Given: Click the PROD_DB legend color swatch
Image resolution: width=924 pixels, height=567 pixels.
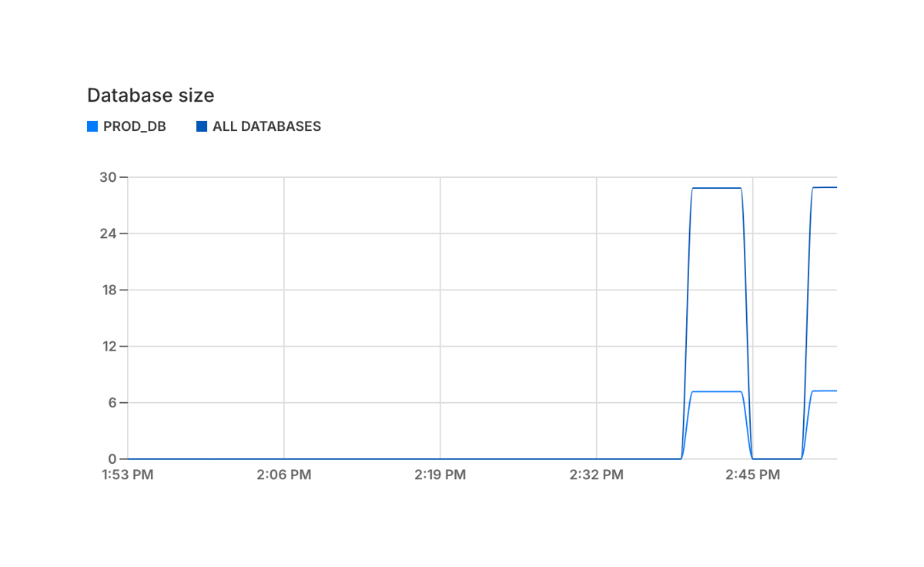Looking at the screenshot, I should pyautogui.click(x=92, y=126).
